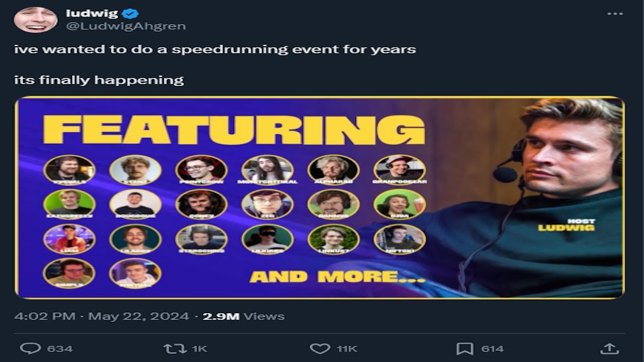The height and width of the screenshot is (362, 644).
Task: Click the AND MORE... text
Action: coord(338,277)
